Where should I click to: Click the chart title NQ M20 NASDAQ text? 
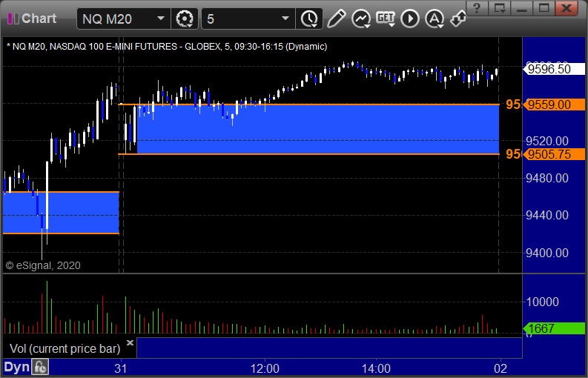pyautogui.click(x=167, y=47)
